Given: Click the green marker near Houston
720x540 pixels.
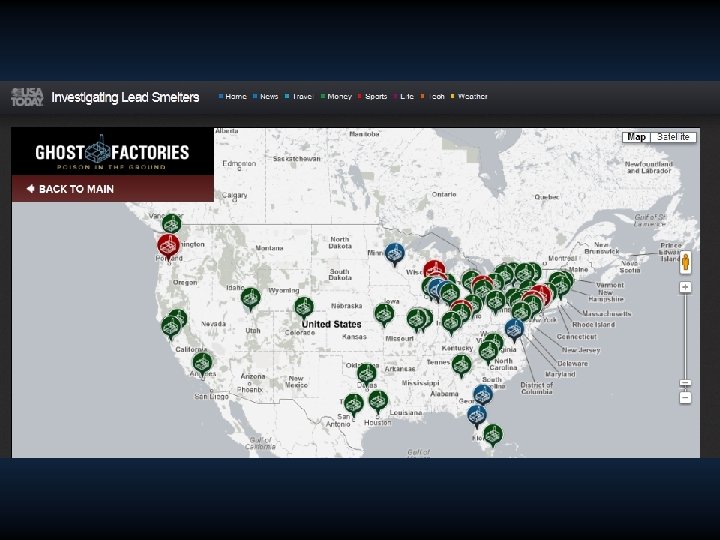Looking at the screenshot, I should point(378,401).
